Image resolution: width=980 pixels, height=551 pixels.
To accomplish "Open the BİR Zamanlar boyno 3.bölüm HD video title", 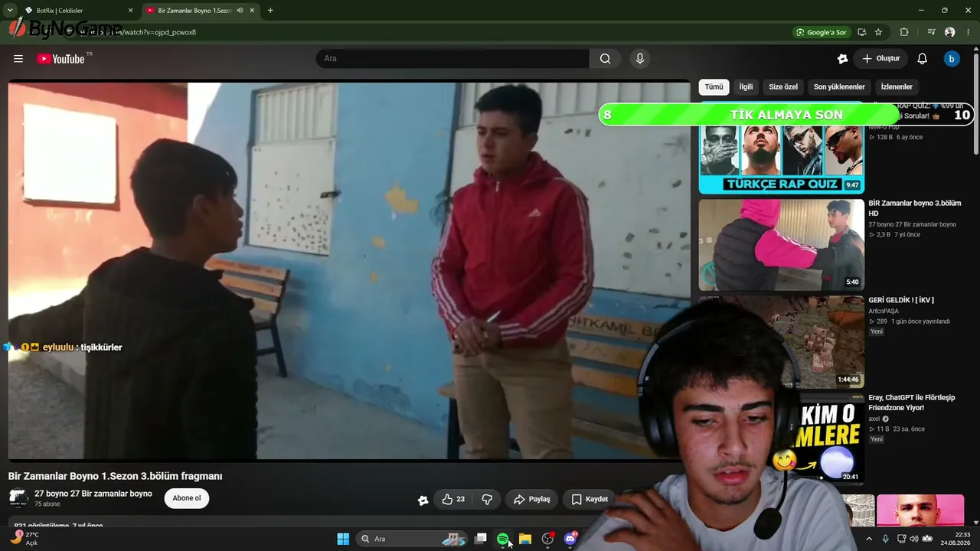I will coord(914,208).
